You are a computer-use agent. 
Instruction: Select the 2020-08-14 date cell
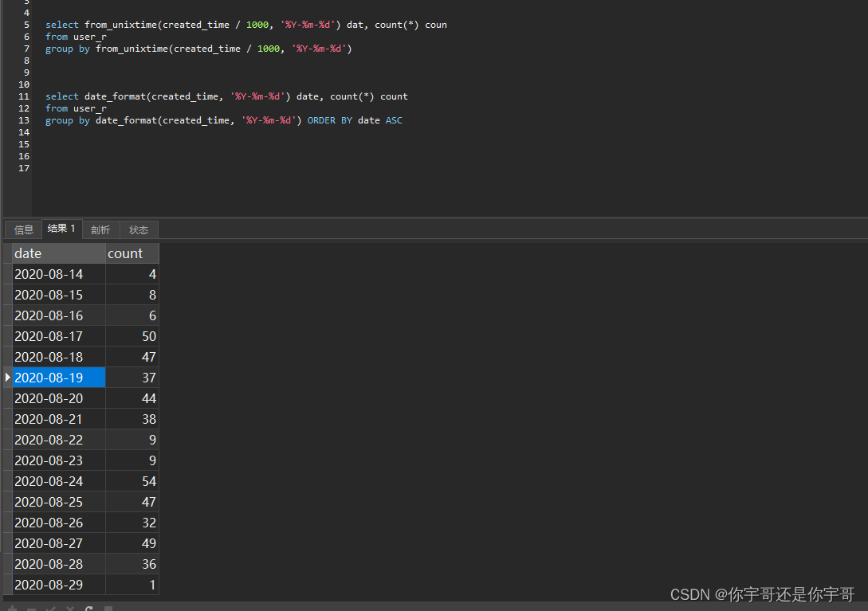click(59, 274)
